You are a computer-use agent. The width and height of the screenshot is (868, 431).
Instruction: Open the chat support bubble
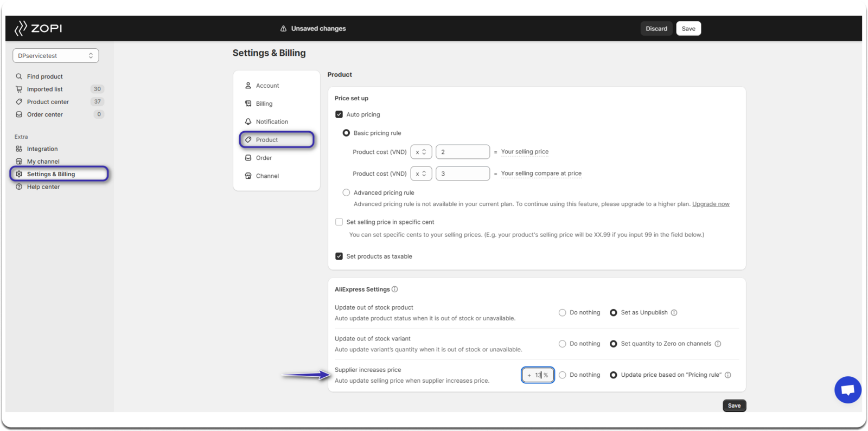847,390
